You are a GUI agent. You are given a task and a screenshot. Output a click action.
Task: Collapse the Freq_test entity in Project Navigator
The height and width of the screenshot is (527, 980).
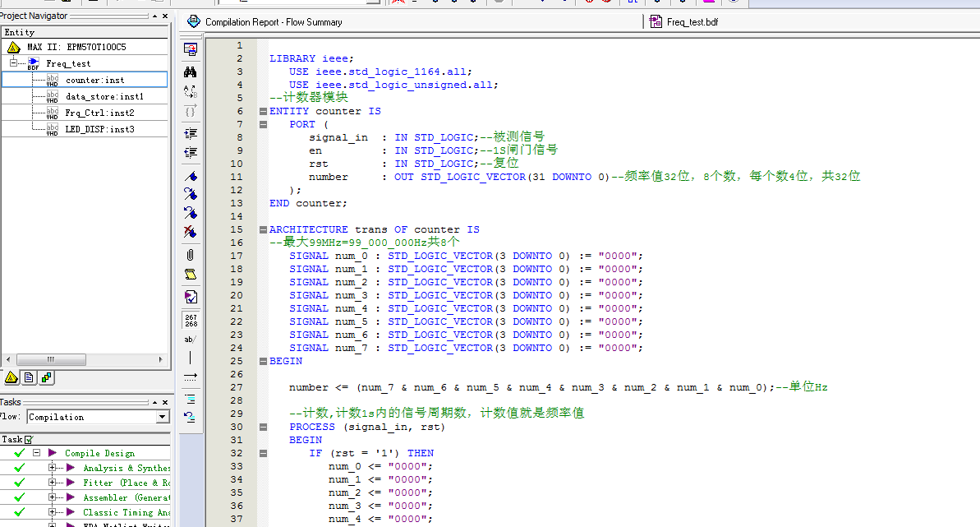pos(15,62)
